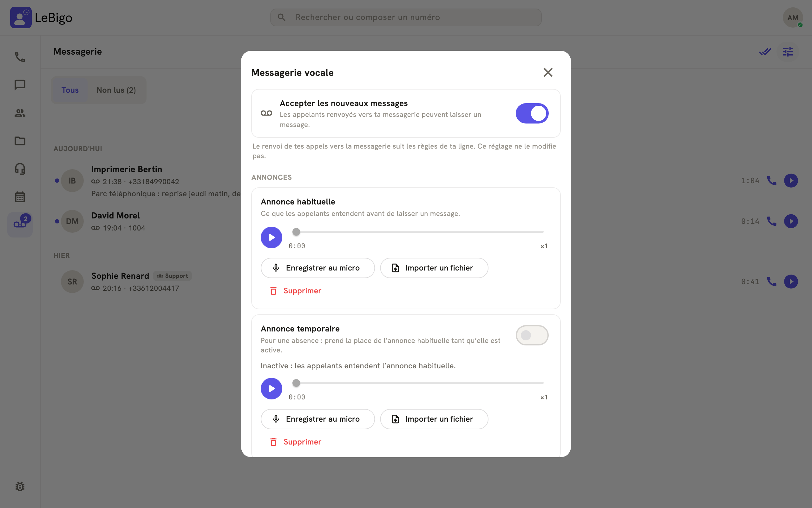812x508 pixels.
Task: Change Annonce temporaire playback speed ×1
Action: (544, 398)
